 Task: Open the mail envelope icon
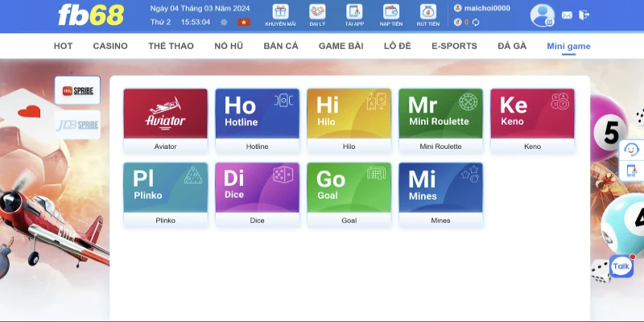(567, 15)
